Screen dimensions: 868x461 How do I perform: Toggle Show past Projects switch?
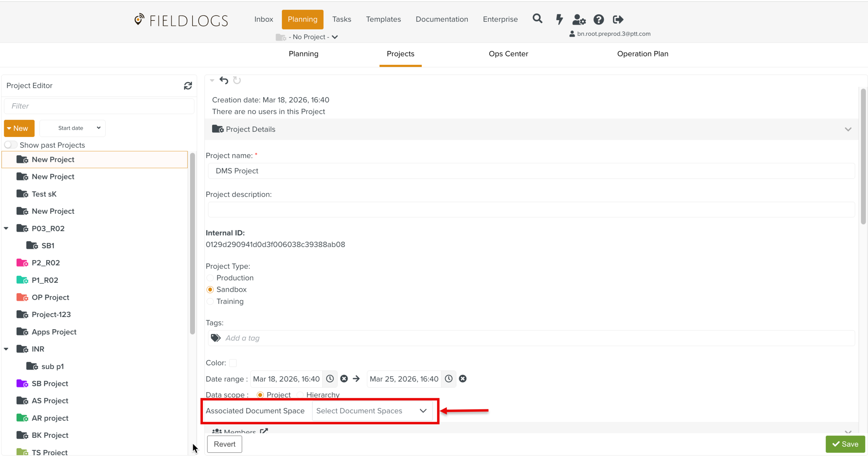click(x=10, y=145)
